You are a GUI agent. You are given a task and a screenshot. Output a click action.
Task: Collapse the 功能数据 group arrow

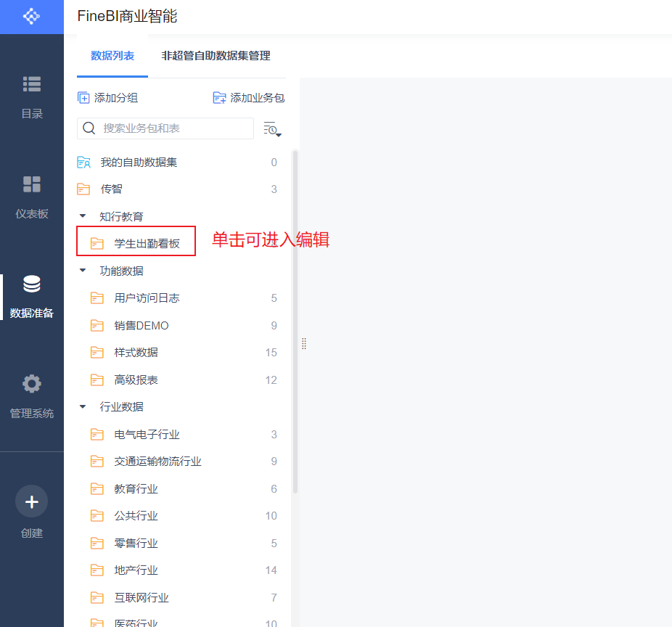83,271
